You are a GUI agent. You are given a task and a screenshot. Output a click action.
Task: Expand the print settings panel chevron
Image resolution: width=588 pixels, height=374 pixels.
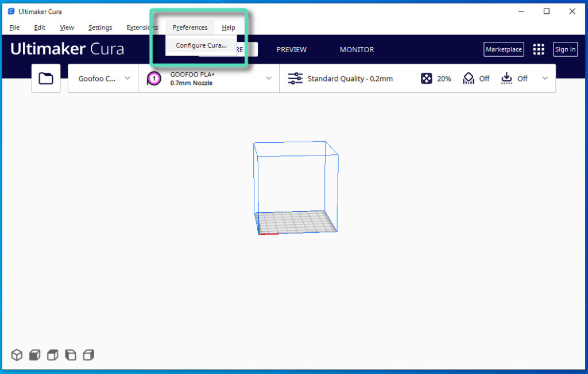[545, 79]
